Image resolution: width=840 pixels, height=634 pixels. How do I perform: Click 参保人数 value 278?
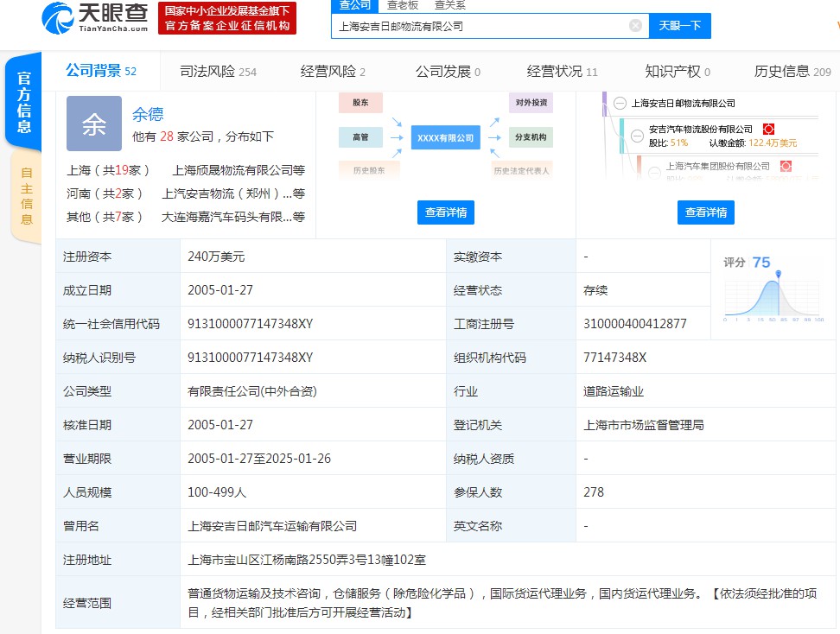point(594,492)
